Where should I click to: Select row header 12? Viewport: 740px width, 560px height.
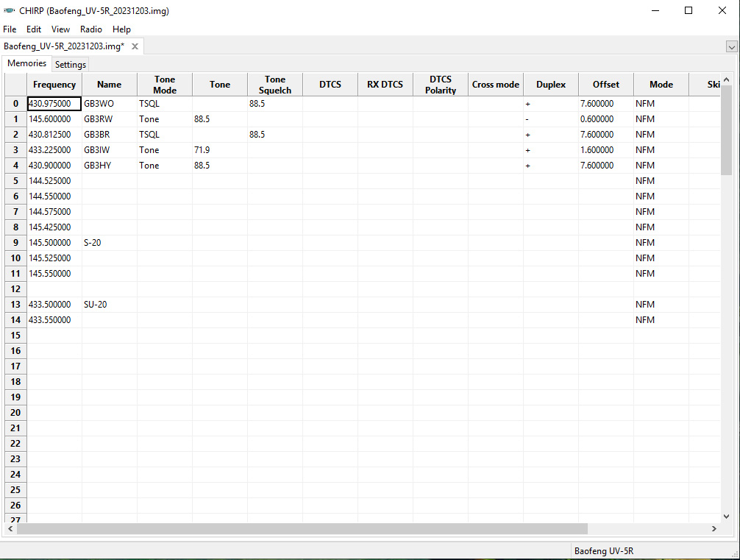15,289
